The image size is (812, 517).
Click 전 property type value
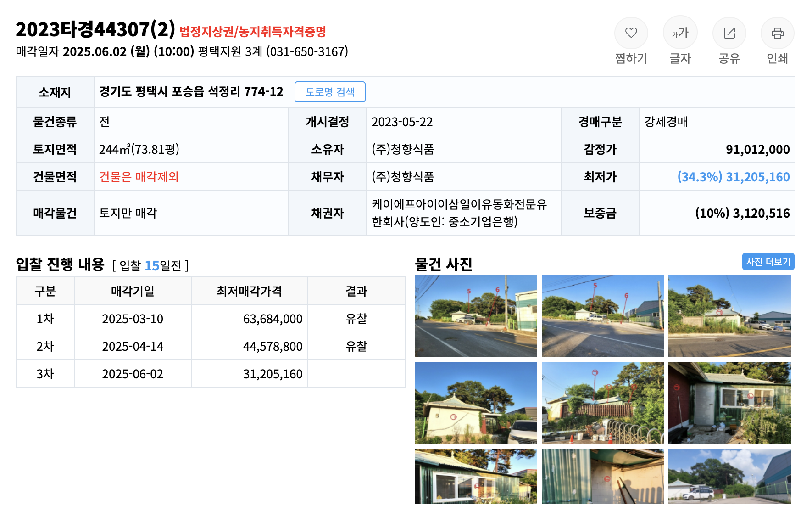pyautogui.click(x=105, y=122)
